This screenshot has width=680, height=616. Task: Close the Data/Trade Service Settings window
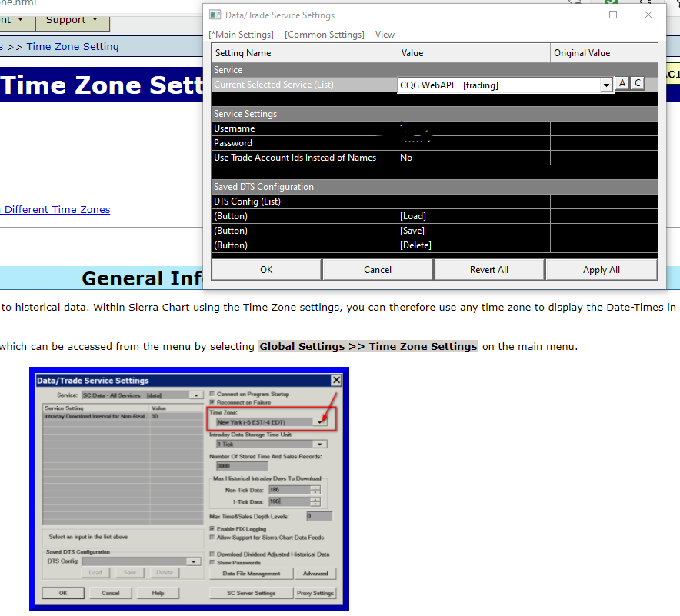pyautogui.click(x=648, y=15)
